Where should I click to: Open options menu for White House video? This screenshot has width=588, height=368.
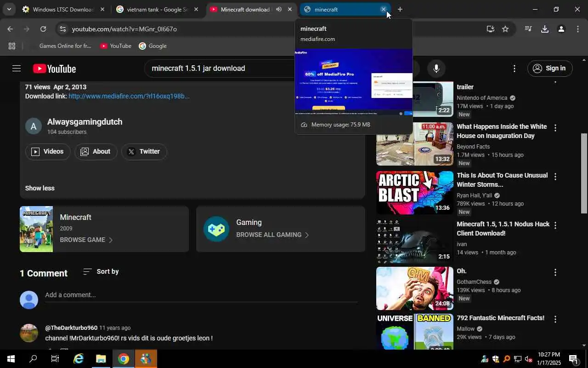[x=555, y=128]
